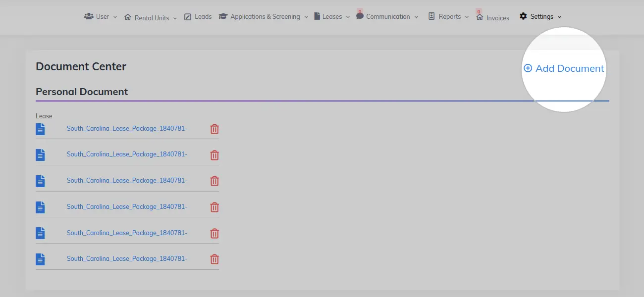Expand the Reports dropdown

(449, 16)
